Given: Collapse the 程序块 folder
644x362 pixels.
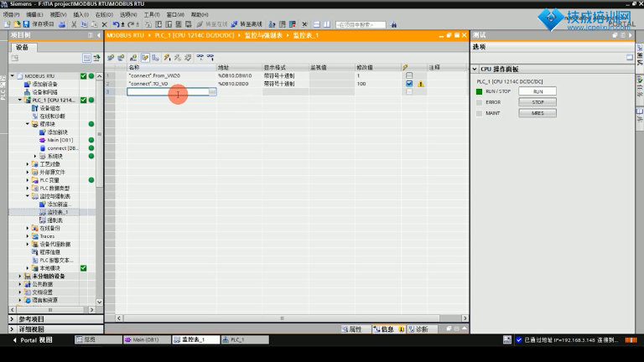Looking at the screenshot, I should point(28,124).
